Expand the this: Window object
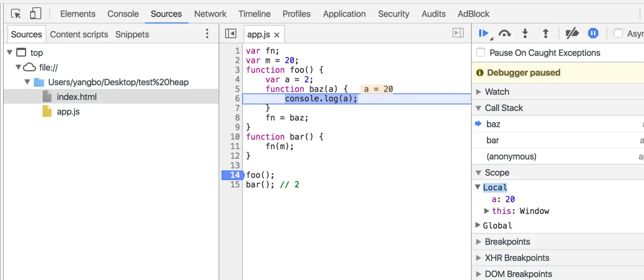Screen dimensions: 644x280 487,211
